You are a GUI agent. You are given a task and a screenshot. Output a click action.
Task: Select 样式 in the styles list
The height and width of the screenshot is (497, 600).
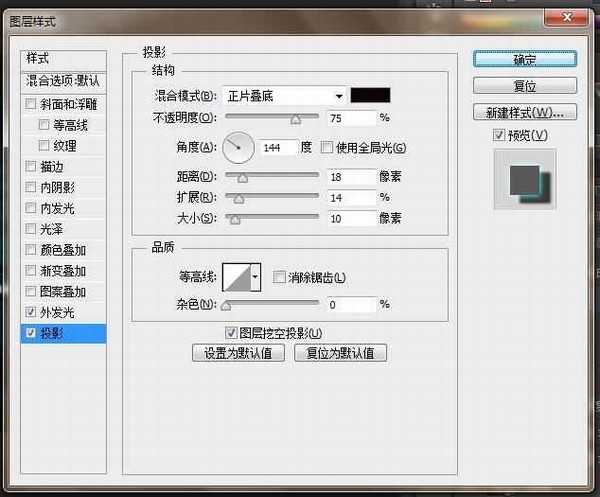[64, 59]
